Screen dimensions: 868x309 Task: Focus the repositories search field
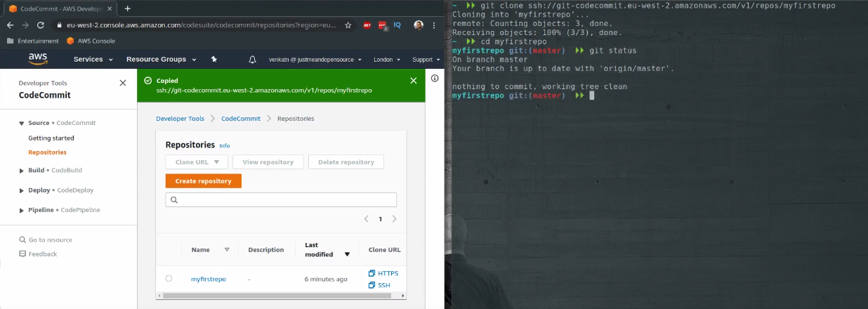pos(281,200)
